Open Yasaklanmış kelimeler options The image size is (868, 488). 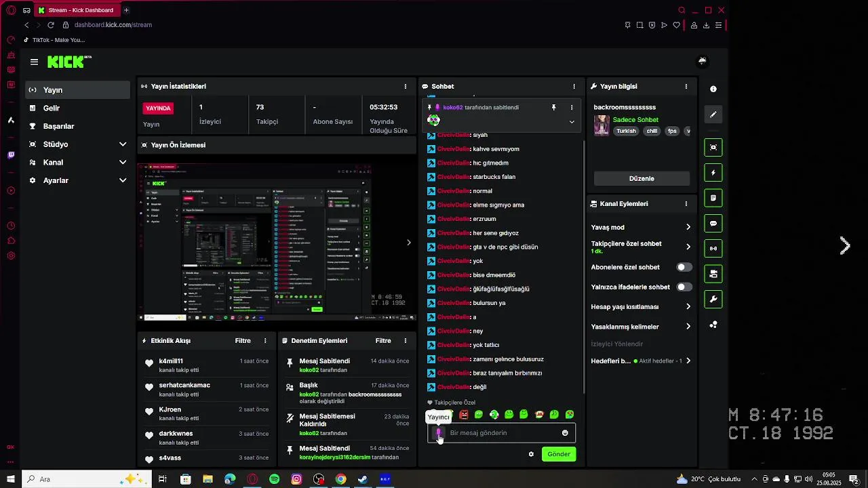641,327
